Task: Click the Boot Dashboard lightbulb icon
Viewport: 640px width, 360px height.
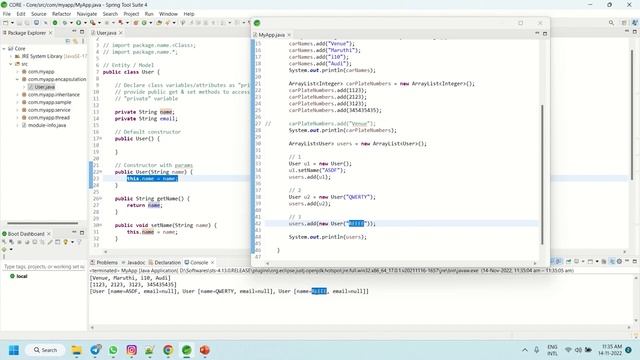Action: 65,242
